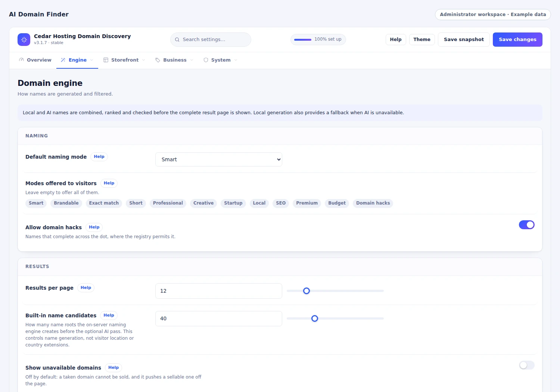Click Administrator workspace Example data badge
560x392 pixels.
tap(493, 15)
